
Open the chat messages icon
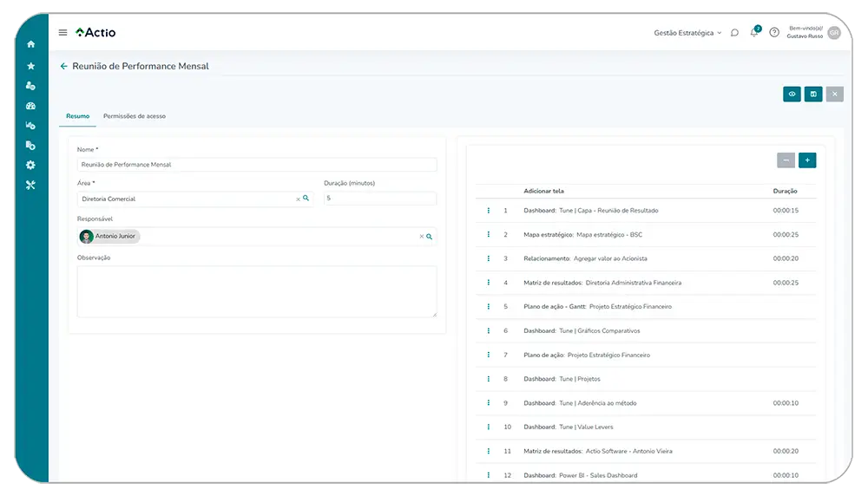click(x=734, y=33)
